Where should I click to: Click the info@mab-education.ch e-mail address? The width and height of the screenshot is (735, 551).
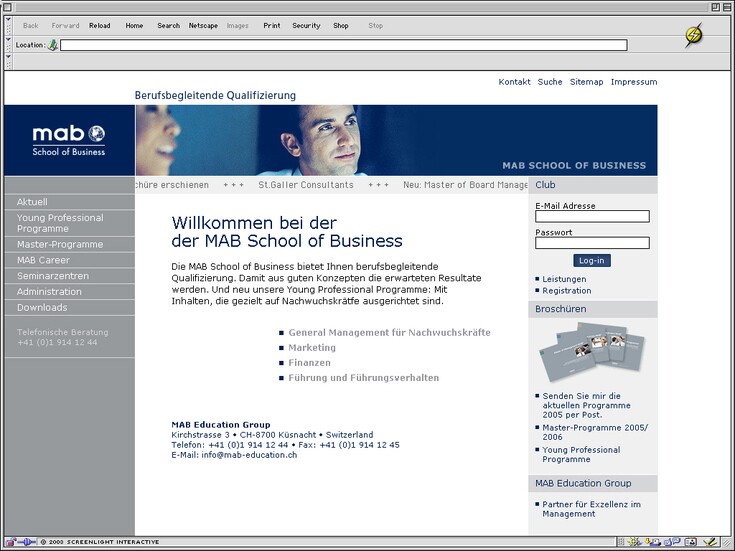click(x=249, y=455)
